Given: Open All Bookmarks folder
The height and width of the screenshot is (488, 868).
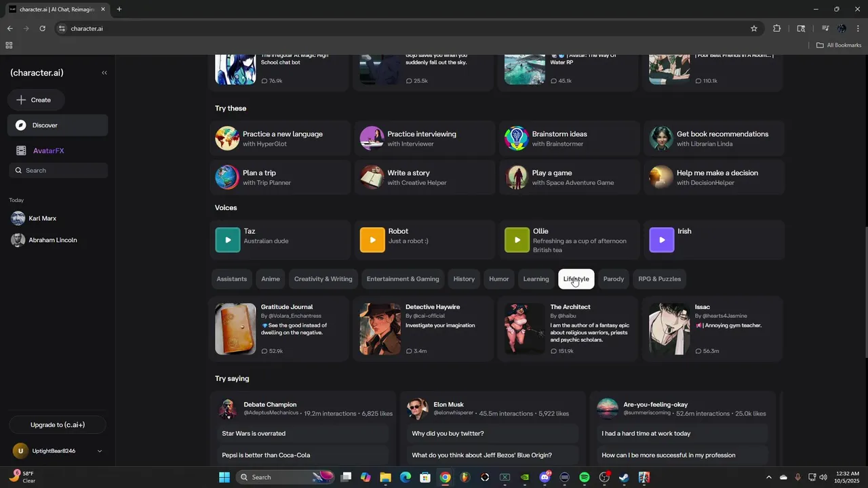Looking at the screenshot, I should point(839,45).
